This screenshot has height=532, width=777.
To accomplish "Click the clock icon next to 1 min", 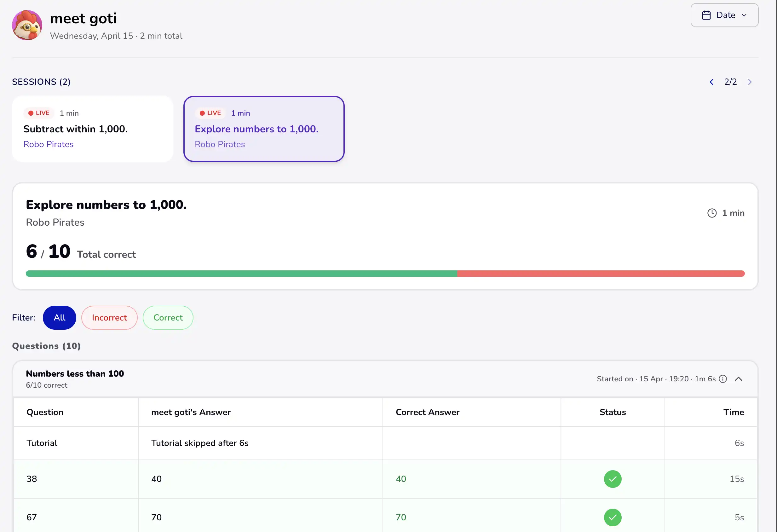I will (712, 213).
